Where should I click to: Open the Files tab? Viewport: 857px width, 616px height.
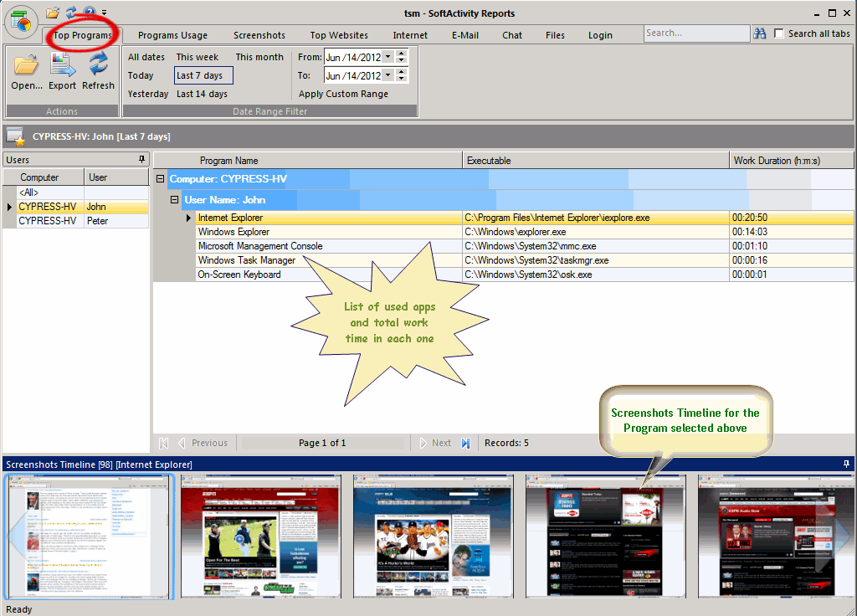point(555,35)
